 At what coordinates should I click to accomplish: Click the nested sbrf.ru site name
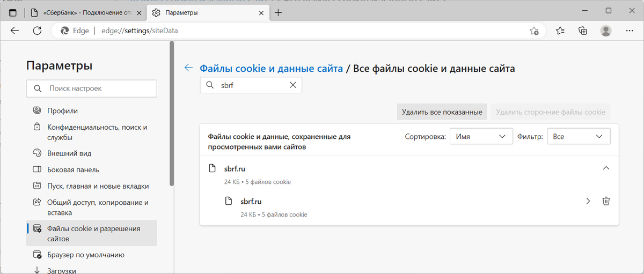251,202
